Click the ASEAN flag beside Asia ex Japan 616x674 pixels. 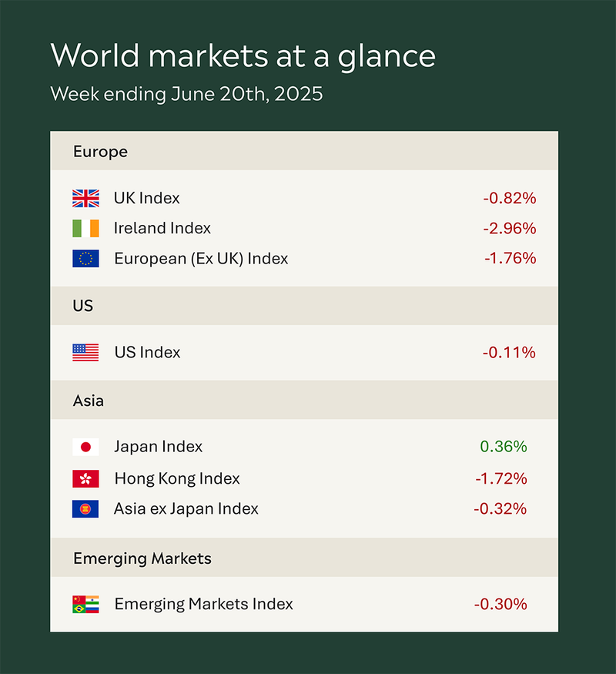(85, 509)
